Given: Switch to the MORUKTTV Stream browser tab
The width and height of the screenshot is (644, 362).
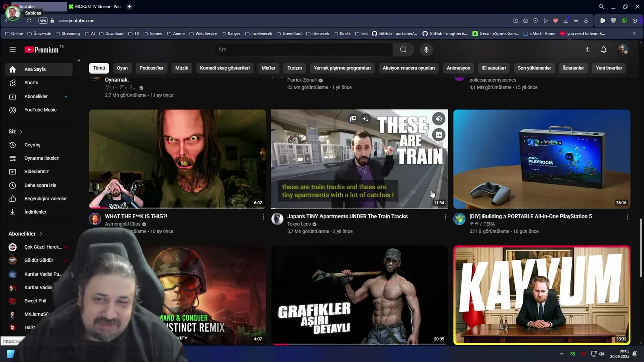Looking at the screenshot, I should 96,7.
